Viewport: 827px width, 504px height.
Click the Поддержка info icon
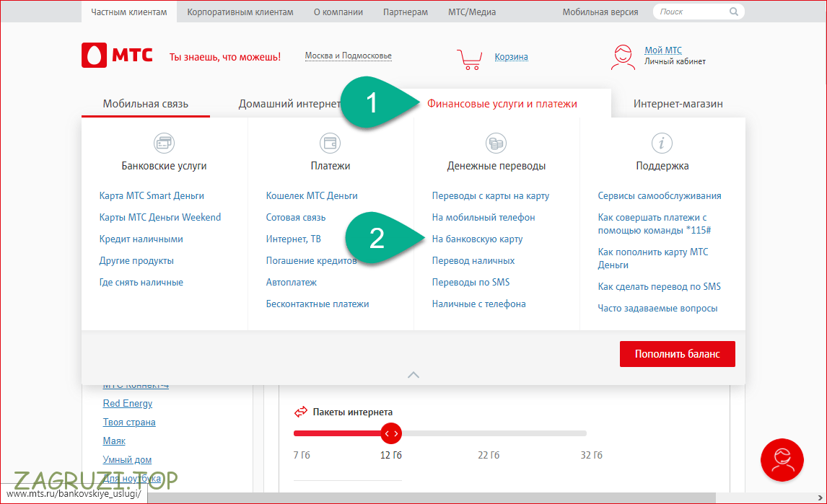pyautogui.click(x=662, y=143)
